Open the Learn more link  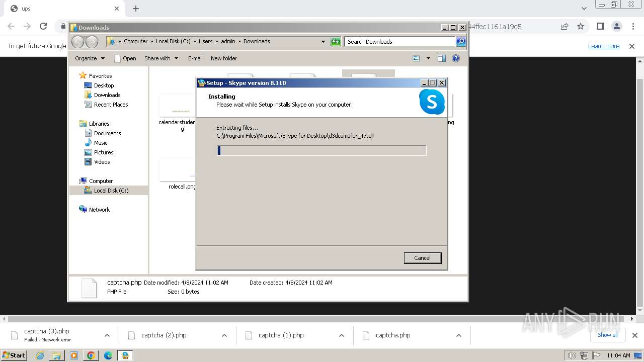coord(604,46)
